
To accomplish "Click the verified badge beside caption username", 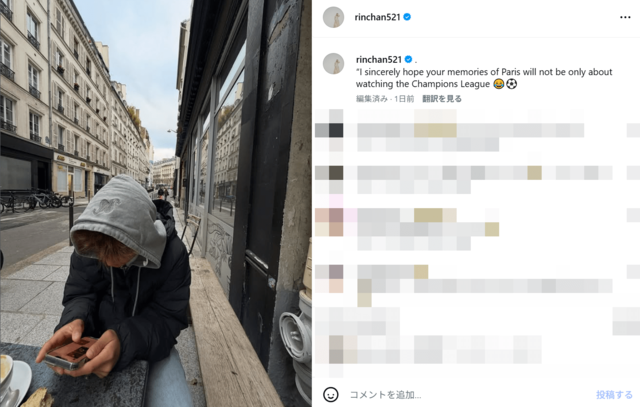I will pos(408,59).
